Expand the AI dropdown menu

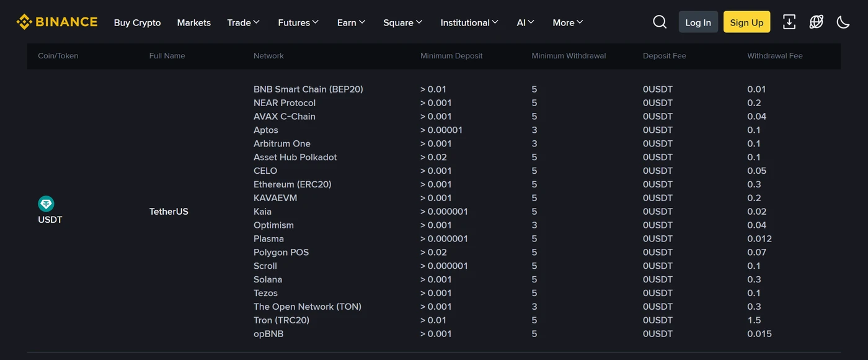pyautogui.click(x=526, y=22)
